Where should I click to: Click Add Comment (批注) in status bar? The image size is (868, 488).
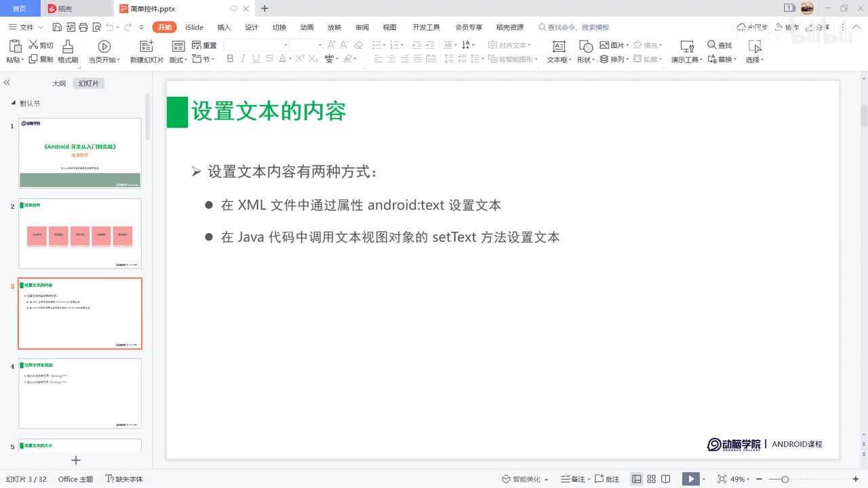click(x=608, y=479)
